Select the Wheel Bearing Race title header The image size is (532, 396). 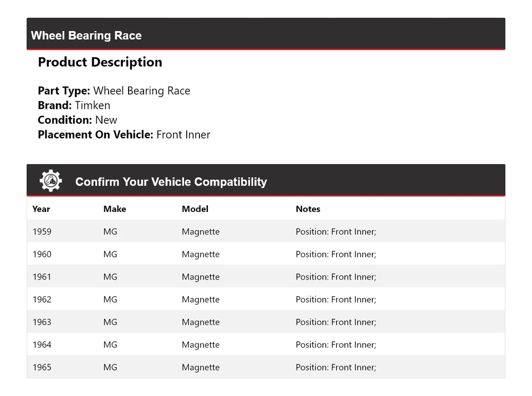pos(86,35)
